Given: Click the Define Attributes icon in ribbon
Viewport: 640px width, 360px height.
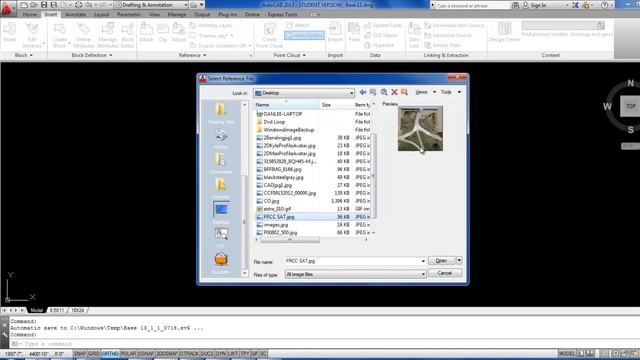Looking at the screenshot, I should [84, 35].
